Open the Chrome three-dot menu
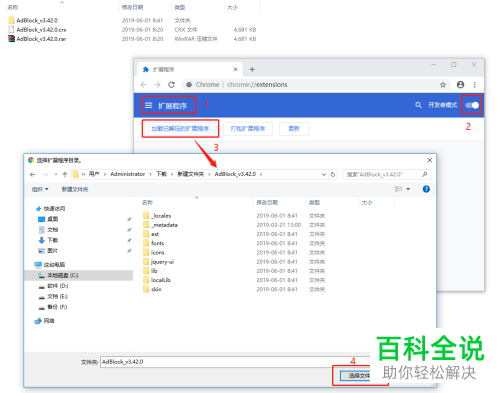Viewport: 500px width, 393px height. 475,85
